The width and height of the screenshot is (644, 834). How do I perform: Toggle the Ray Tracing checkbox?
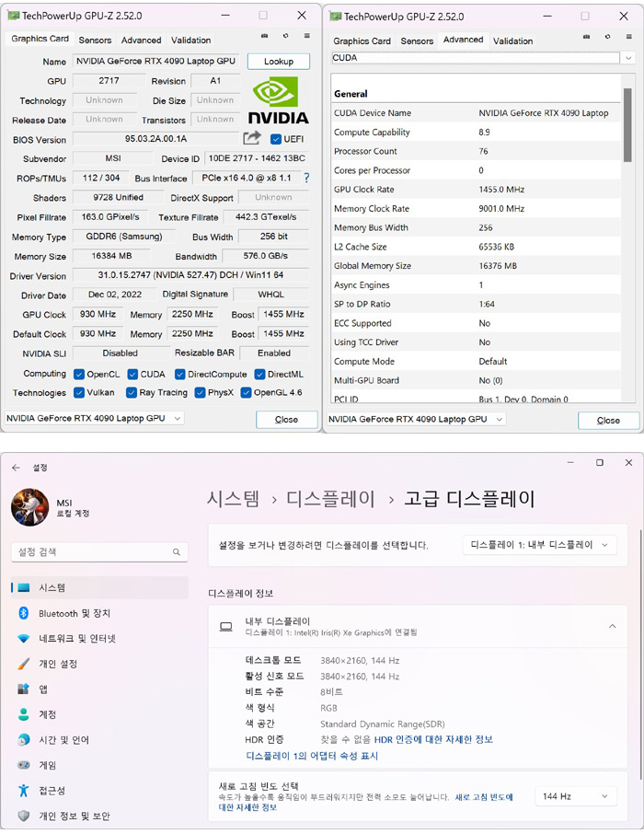pos(132,392)
